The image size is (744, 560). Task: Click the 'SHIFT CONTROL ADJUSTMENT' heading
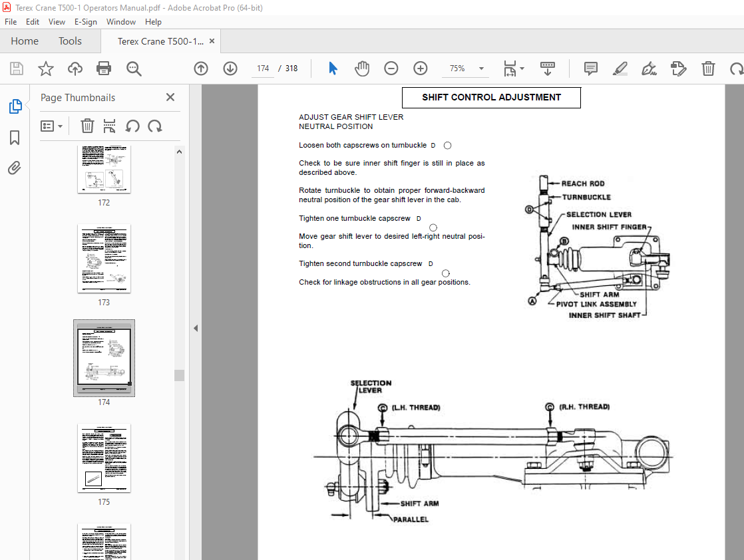coord(492,97)
